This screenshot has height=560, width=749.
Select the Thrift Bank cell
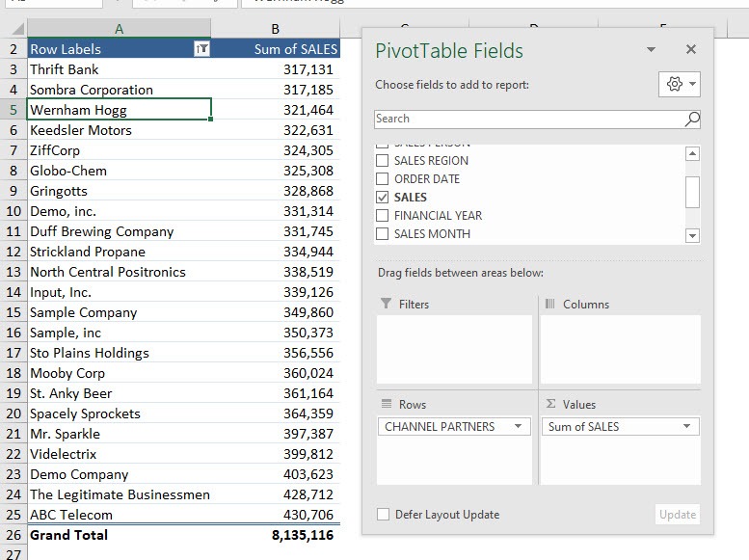click(119, 69)
